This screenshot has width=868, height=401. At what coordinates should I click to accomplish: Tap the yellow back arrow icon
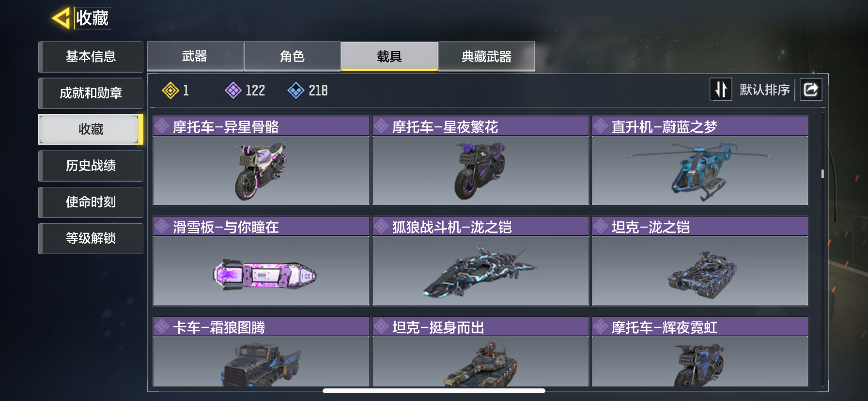click(61, 18)
